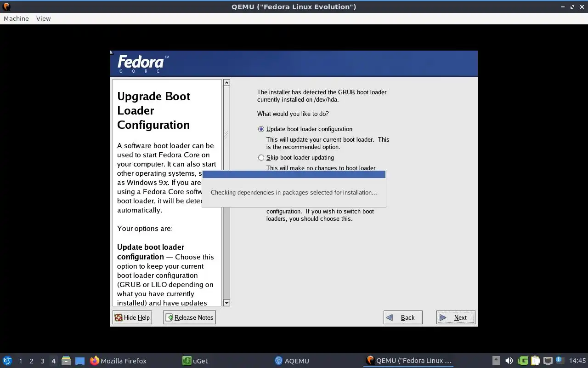The height and width of the screenshot is (368, 588).
Task: Click help panel scroll down arrow
Action: coord(226,303)
